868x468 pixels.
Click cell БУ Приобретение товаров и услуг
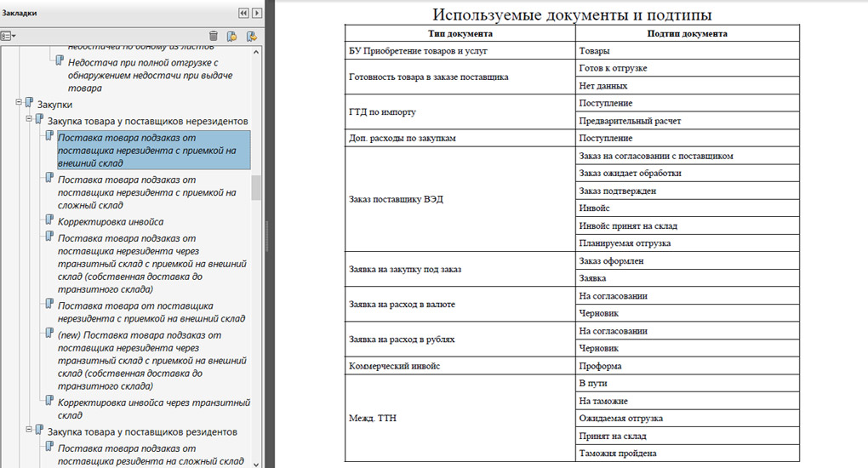pos(460,50)
